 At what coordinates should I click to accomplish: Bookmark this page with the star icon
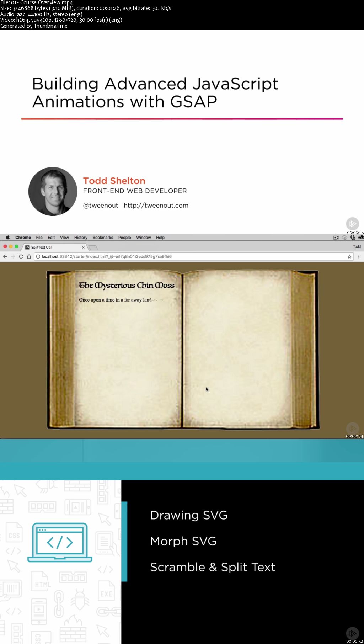click(349, 256)
